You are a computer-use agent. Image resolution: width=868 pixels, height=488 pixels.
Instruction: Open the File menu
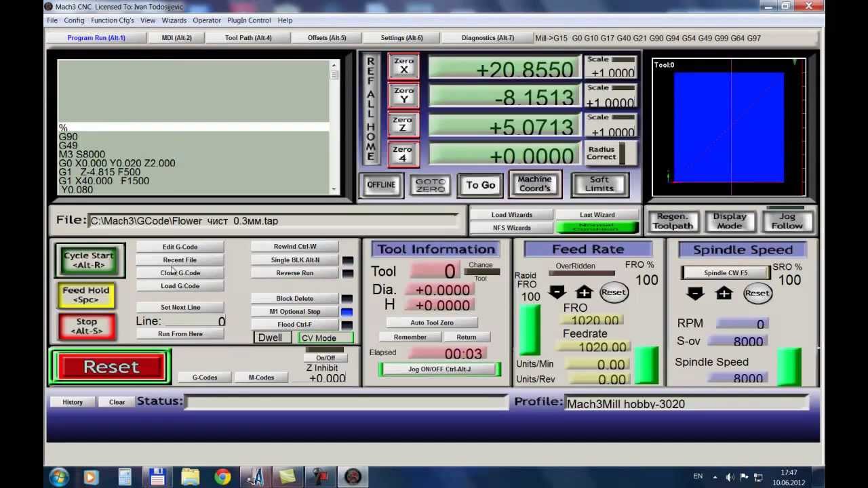(x=52, y=20)
